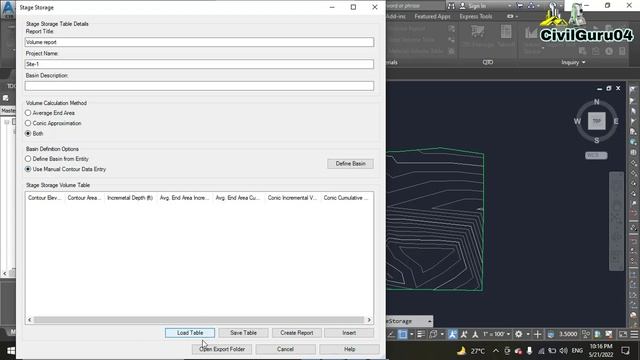Click the TOP face of ViewCube
Image resolution: width=640 pixels, height=360 pixels.
pos(597,121)
